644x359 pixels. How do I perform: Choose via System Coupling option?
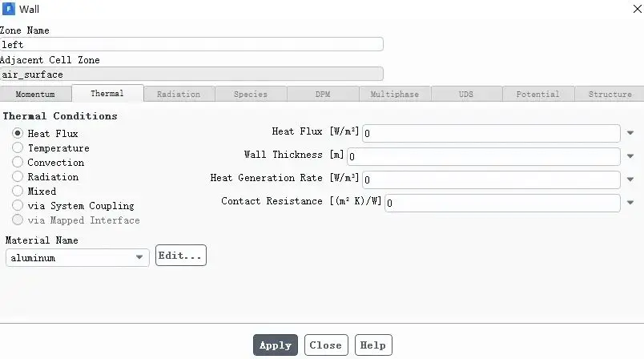(18, 205)
